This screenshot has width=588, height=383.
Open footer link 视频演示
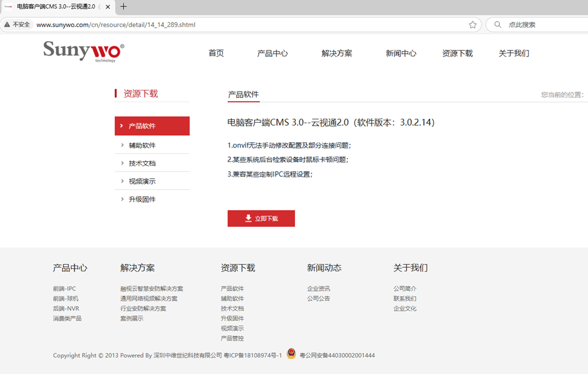coord(232,328)
